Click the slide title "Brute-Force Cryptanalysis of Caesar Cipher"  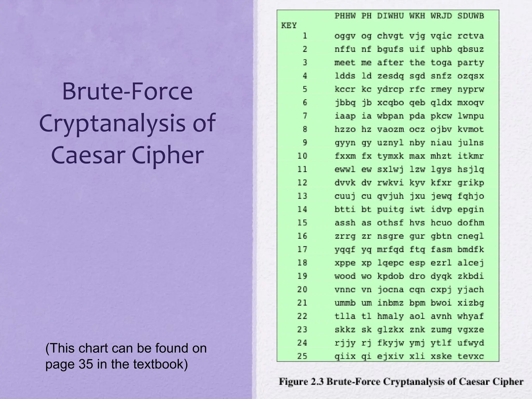(x=127, y=123)
